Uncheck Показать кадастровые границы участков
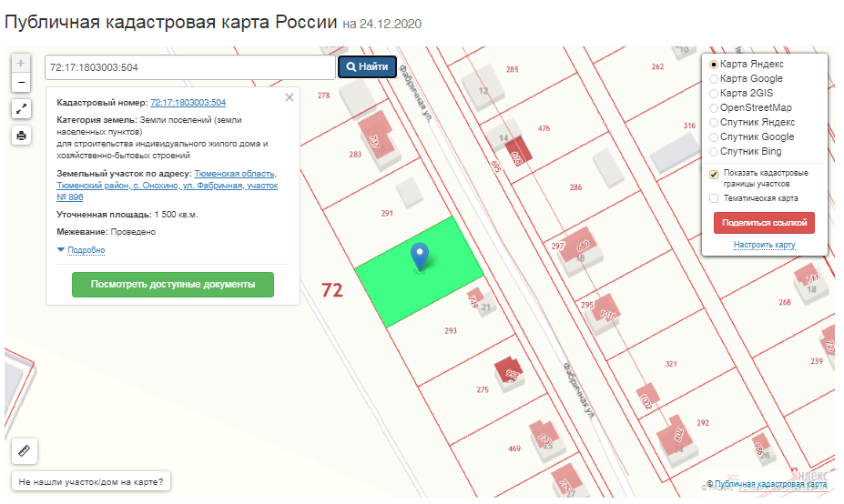The width and height of the screenshot is (844, 504). (714, 173)
